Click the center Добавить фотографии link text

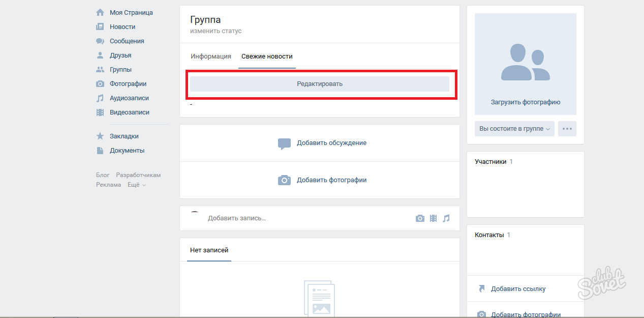click(331, 180)
